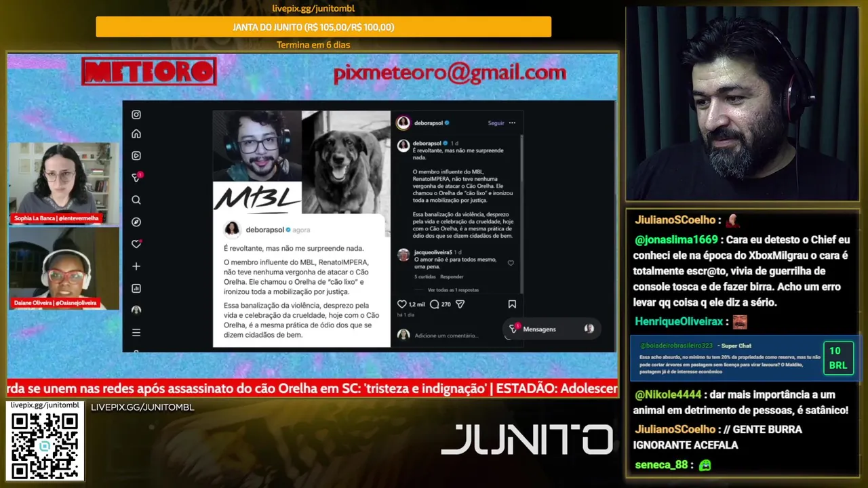The height and width of the screenshot is (488, 868).
Task: Save the post with bookmark icon
Action: click(512, 304)
